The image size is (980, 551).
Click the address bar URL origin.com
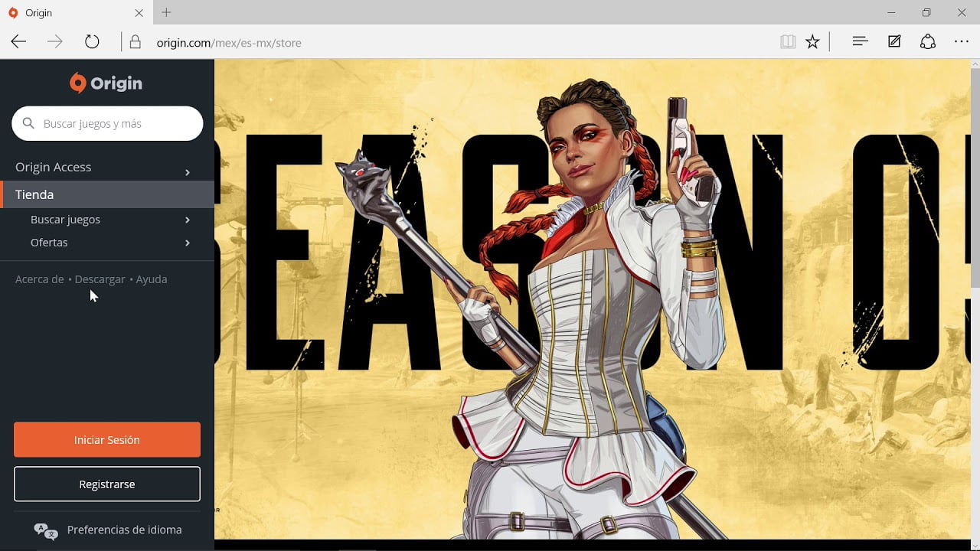pos(229,43)
